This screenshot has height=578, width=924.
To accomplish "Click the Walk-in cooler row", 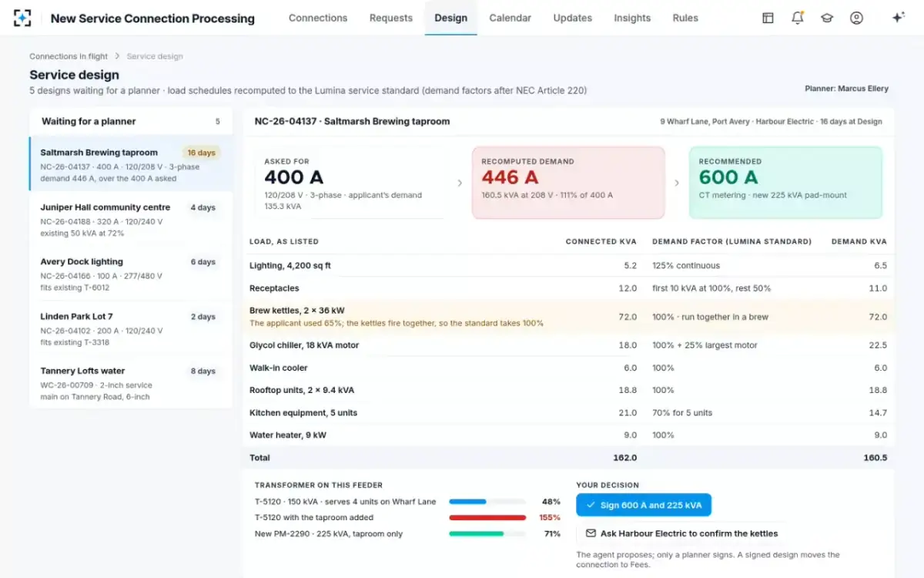I will click(568, 368).
